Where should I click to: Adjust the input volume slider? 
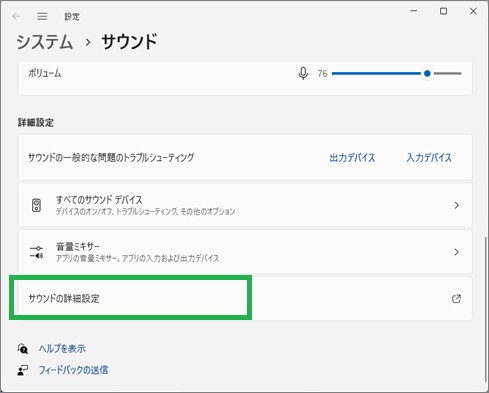pyautogui.click(x=397, y=73)
